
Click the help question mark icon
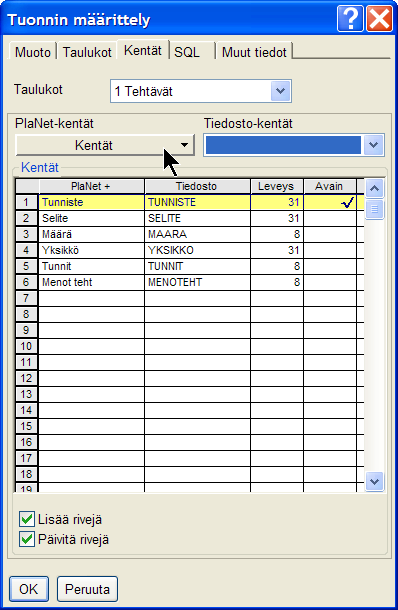(x=350, y=18)
